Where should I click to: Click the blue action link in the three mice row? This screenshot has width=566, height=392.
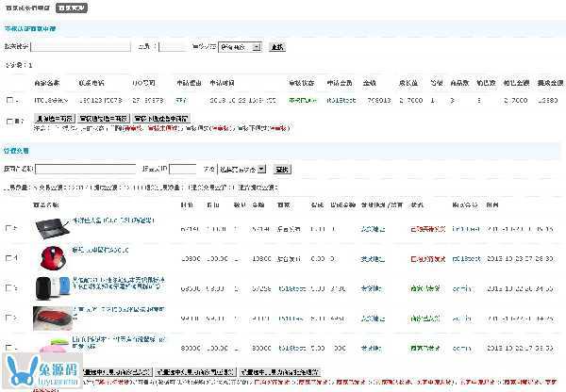[x=371, y=288]
